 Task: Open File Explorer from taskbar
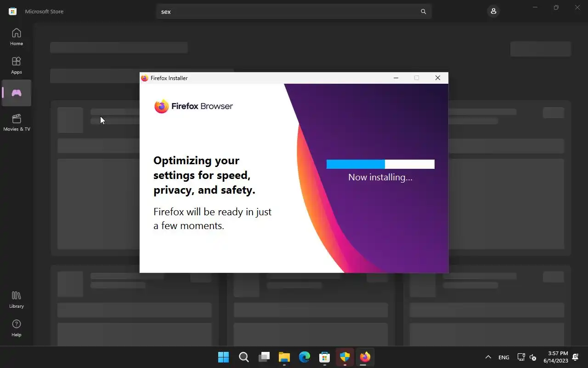click(284, 357)
